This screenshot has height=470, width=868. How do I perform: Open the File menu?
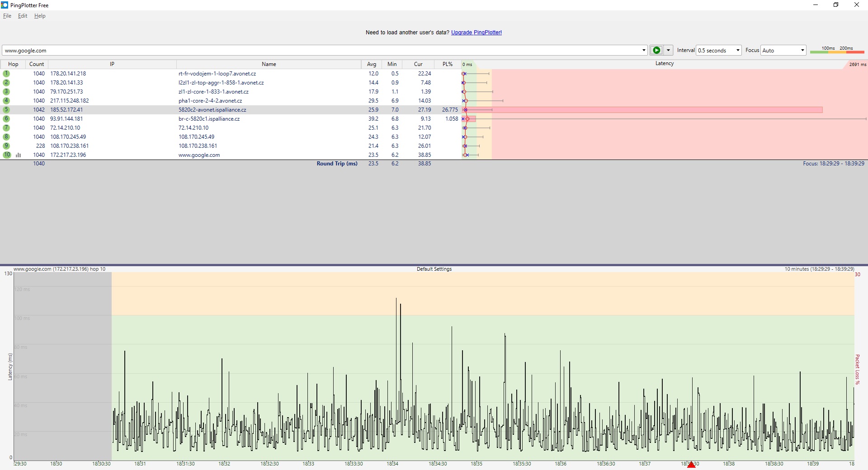click(7, 16)
